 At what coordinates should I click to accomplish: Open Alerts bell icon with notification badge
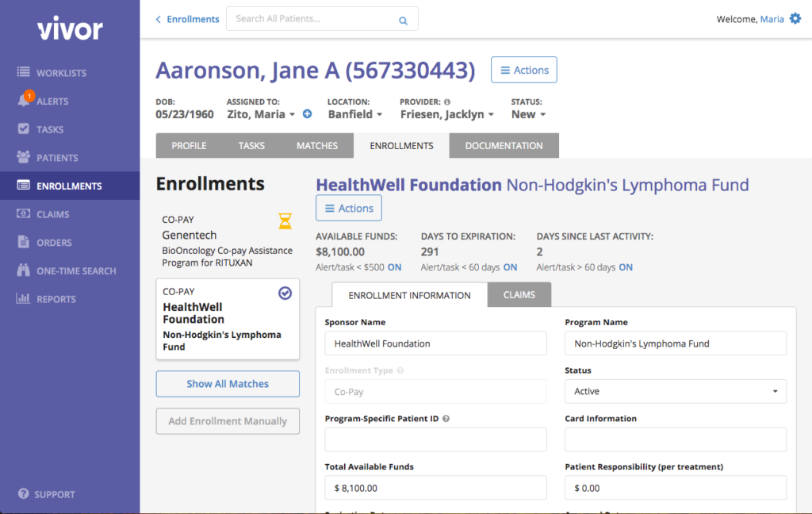25,99
